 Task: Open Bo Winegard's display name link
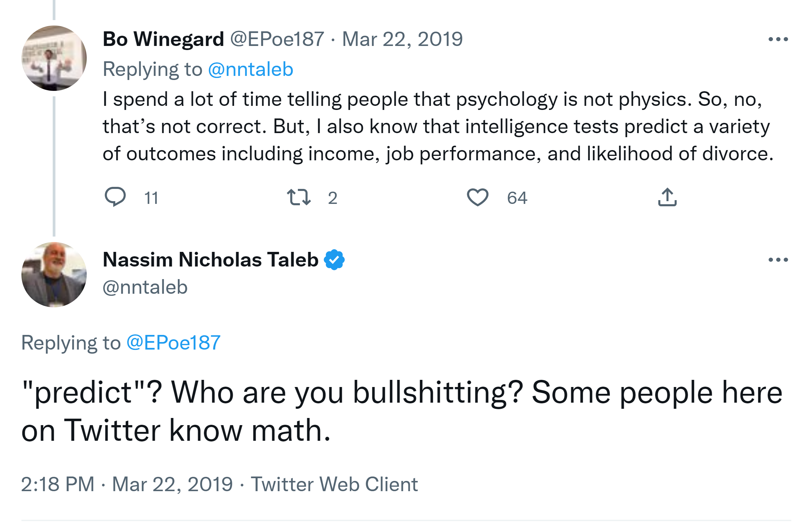(x=163, y=39)
